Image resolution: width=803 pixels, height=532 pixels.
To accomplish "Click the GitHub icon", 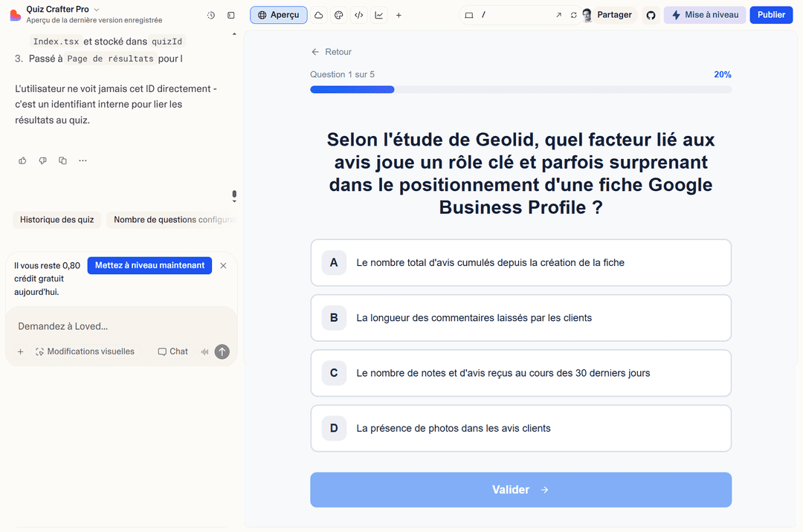I will tap(651, 15).
